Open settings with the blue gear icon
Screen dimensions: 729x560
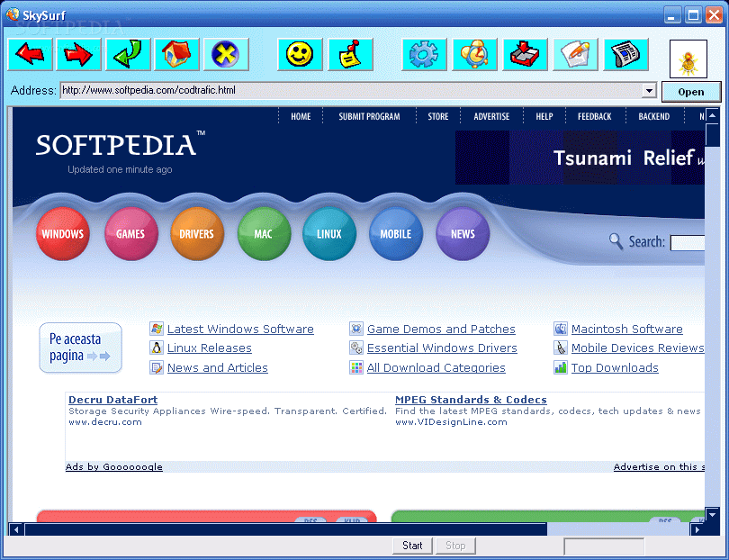424,54
